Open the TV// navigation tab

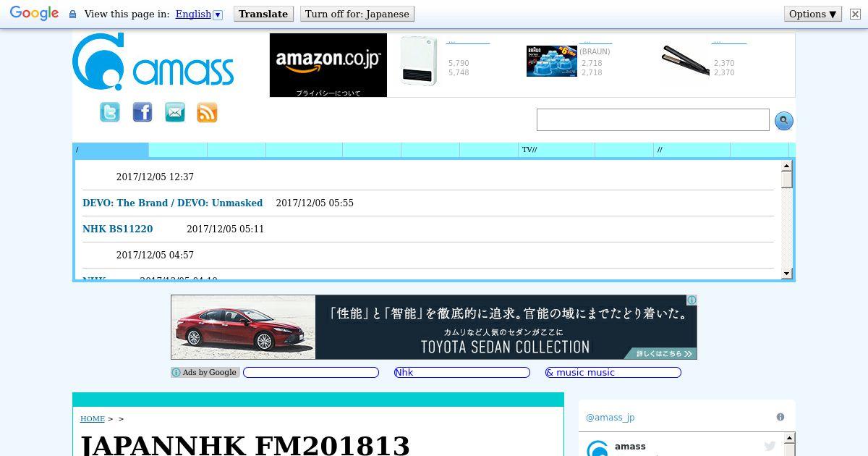click(x=556, y=150)
